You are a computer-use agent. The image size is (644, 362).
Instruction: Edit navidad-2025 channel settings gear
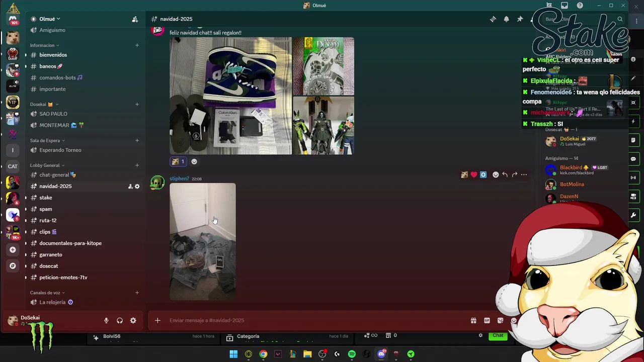point(137,187)
